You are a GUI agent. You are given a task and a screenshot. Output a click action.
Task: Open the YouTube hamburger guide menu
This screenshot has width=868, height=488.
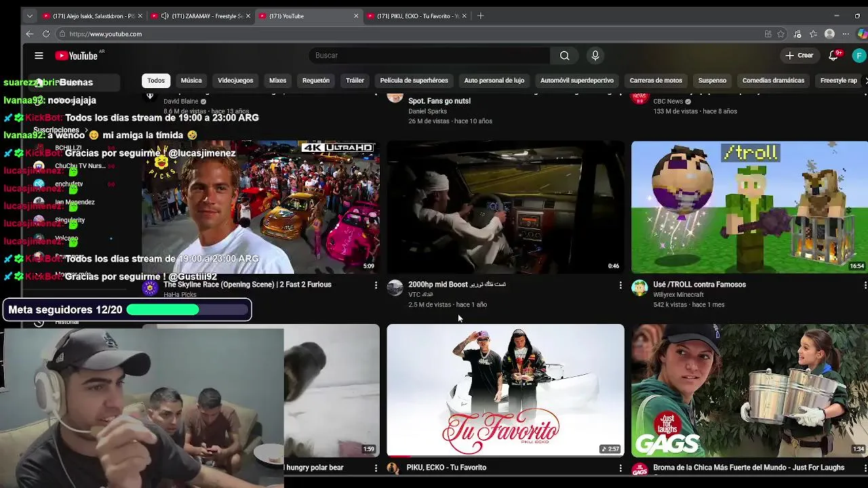[39, 56]
